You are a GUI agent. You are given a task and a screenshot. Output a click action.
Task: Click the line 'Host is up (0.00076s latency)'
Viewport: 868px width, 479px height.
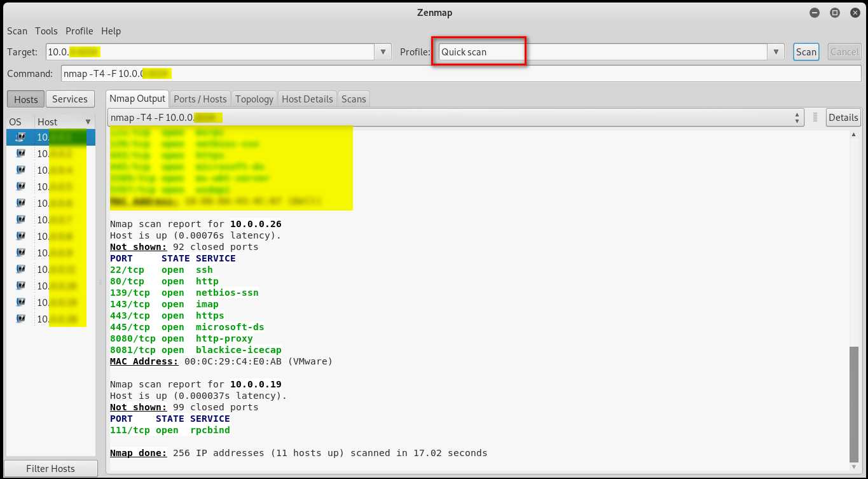(195, 235)
